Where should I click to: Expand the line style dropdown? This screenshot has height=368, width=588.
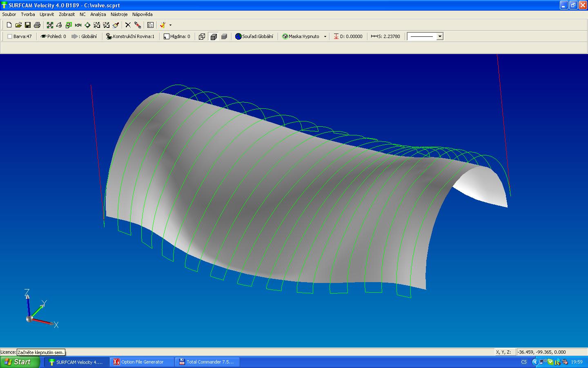(440, 36)
